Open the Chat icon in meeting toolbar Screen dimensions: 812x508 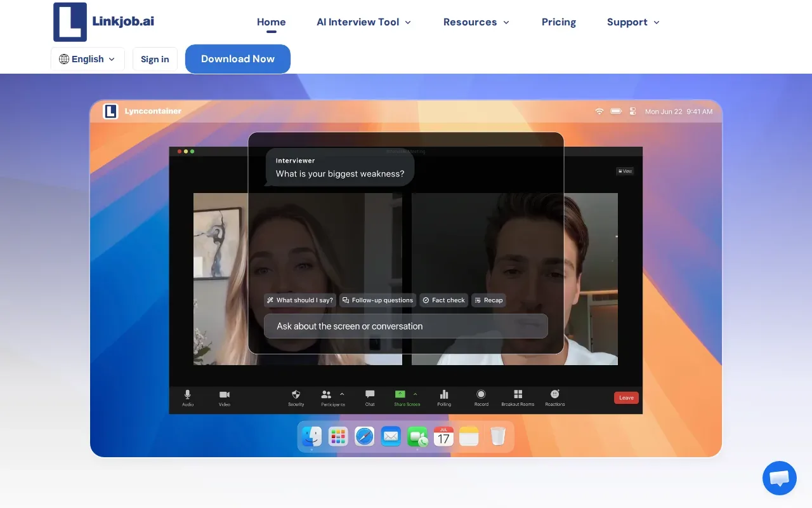(x=370, y=394)
